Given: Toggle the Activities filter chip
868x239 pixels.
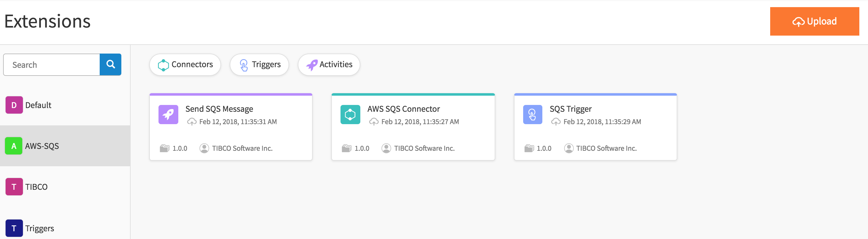Looking at the screenshot, I should pyautogui.click(x=329, y=64).
